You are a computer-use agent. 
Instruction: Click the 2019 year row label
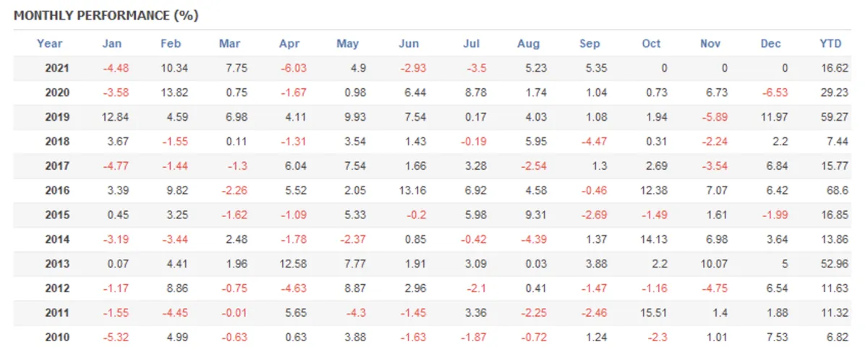[x=57, y=118]
